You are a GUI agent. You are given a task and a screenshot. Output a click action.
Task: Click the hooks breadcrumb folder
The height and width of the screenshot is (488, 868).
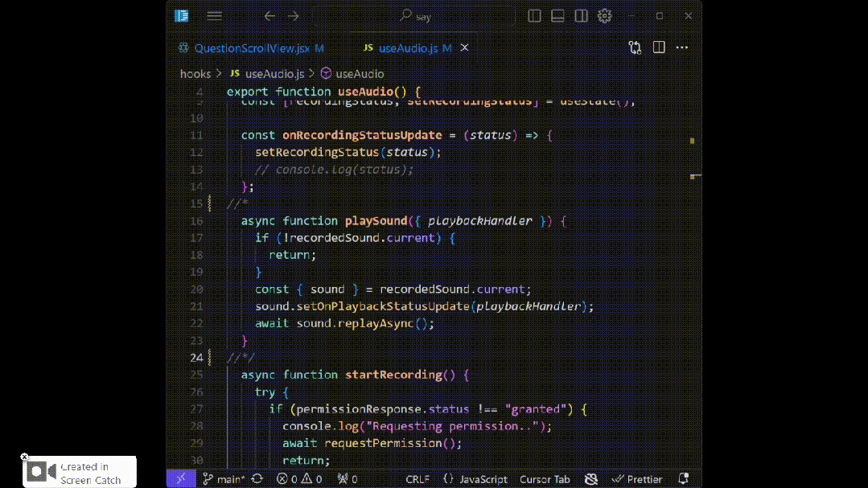pyautogui.click(x=195, y=74)
